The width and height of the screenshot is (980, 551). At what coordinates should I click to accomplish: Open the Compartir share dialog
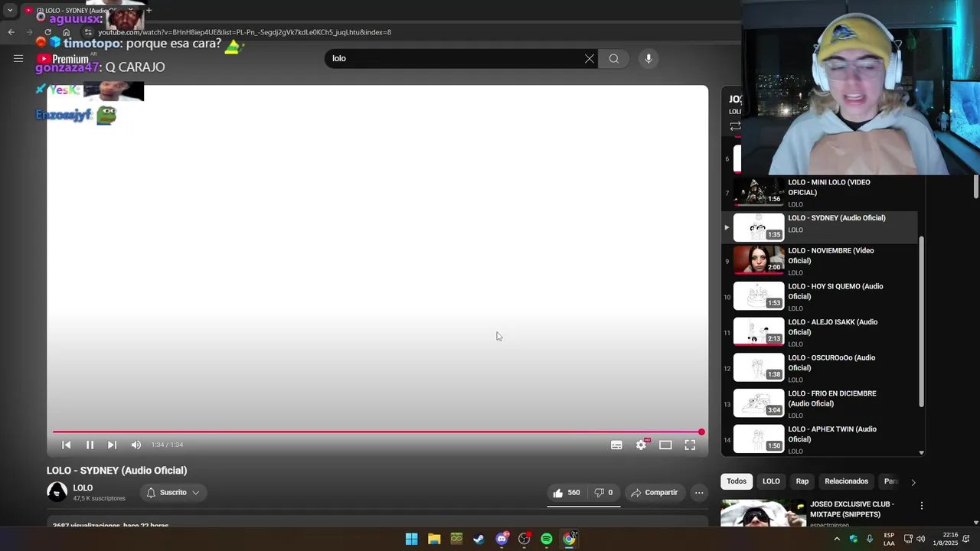pyautogui.click(x=654, y=493)
